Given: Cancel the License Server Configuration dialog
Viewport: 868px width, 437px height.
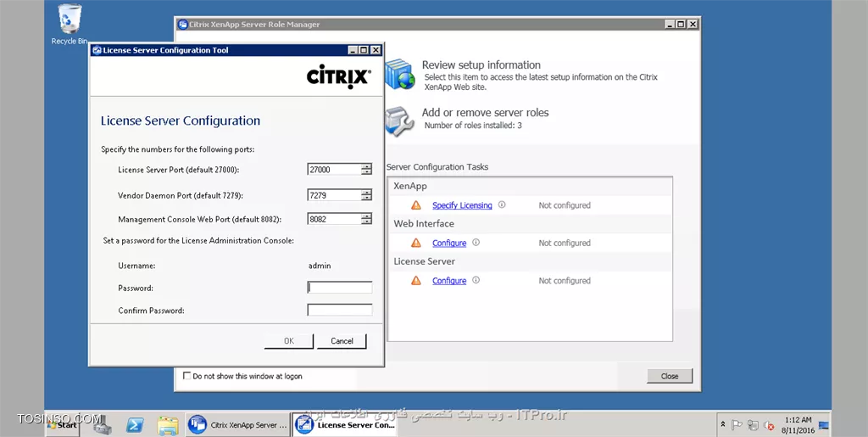Looking at the screenshot, I should [342, 341].
